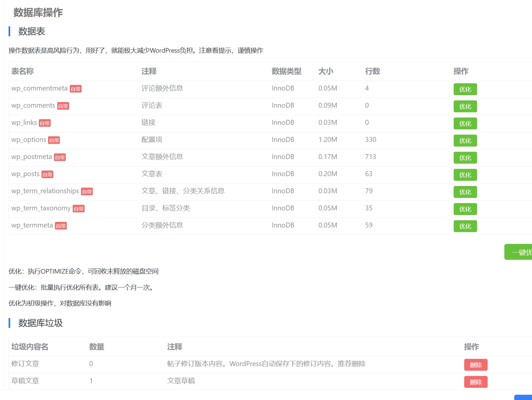Click the blue button at bottom right
This screenshot has width=532, height=400.
point(523,397)
